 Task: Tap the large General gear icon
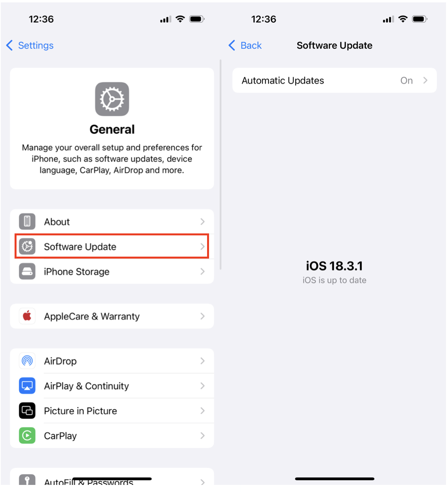pyautogui.click(x=112, y=99)
